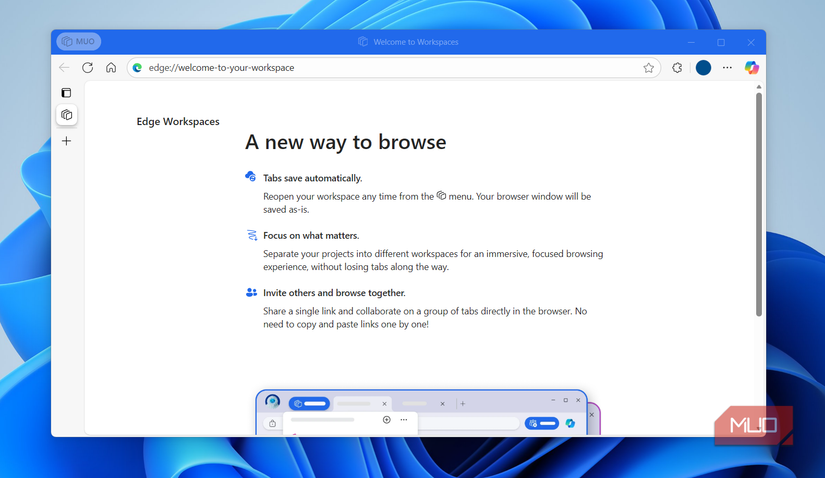The image size is (825, 478).
Task: Open the Extensions puzzle icon
Action: click(677, 67)
